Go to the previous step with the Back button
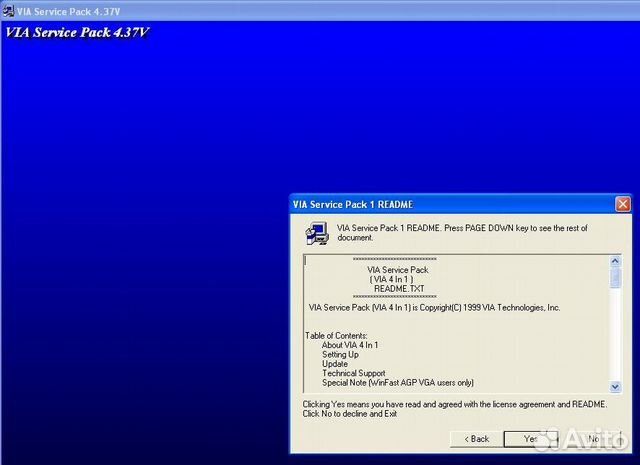This screenshot has width=640, height=465. point(475,438)
